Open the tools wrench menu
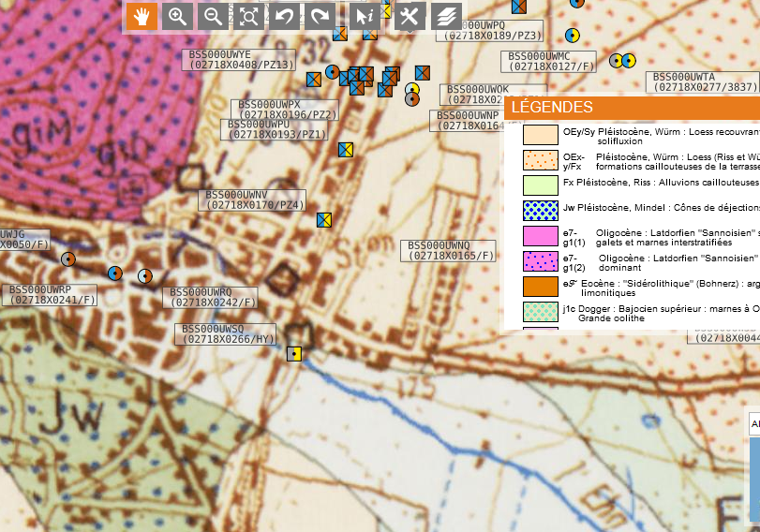Viewport: 760px width, 532px height. (410, 16)
